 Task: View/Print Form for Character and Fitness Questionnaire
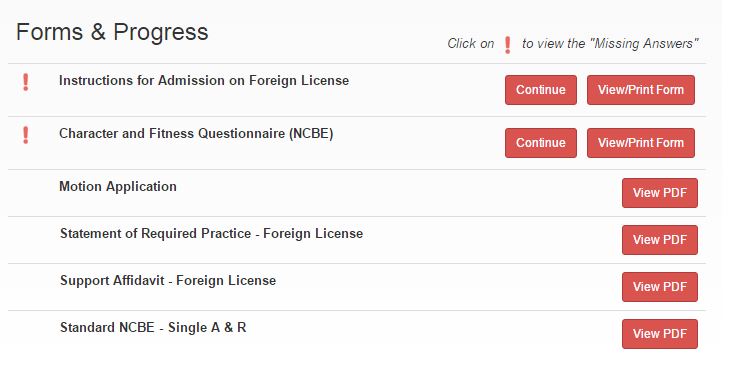click(641, 143)
